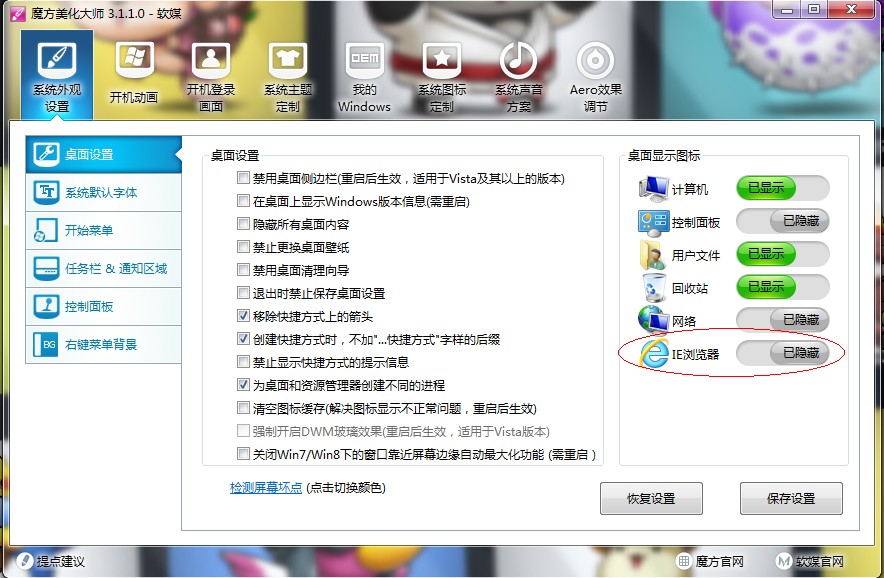Check 隐藏所有桌面内容 option

(243, 224)
